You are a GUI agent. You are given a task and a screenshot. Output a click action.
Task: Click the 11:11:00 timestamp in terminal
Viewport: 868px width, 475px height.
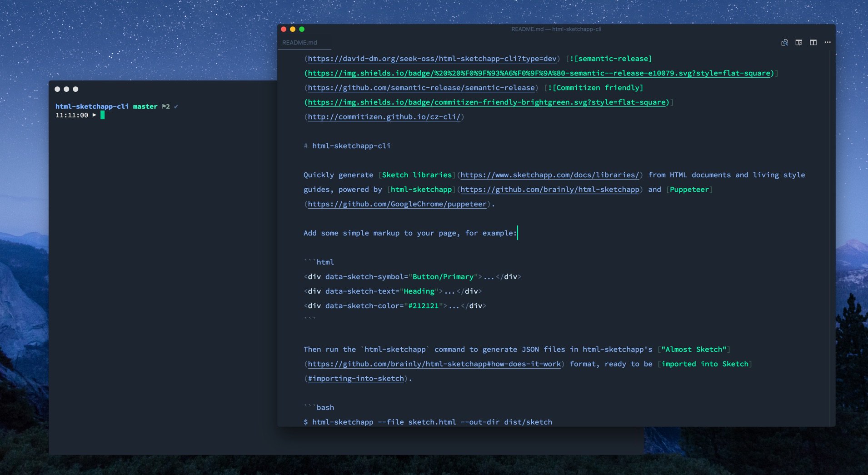[x=72, y=115]
